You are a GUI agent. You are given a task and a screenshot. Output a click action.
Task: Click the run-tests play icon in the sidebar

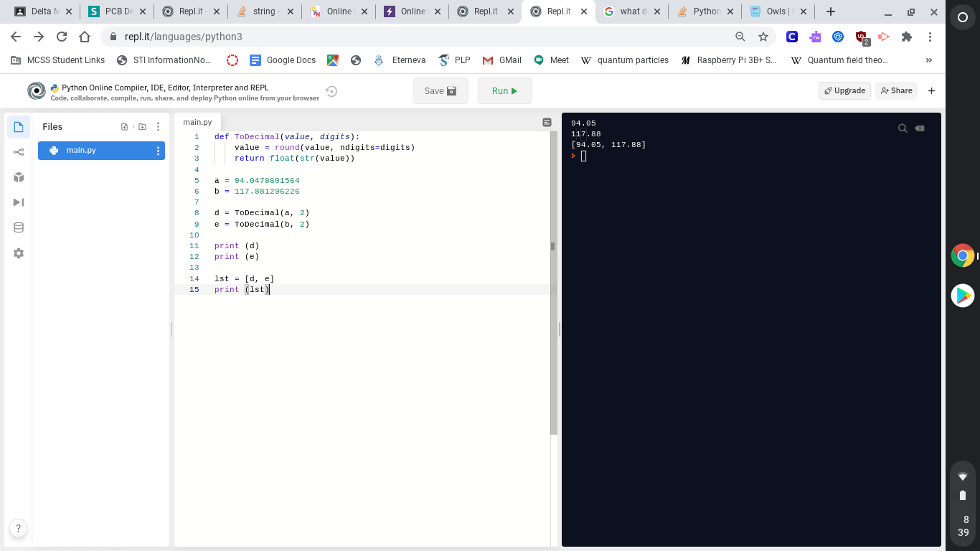coord(19,202)
